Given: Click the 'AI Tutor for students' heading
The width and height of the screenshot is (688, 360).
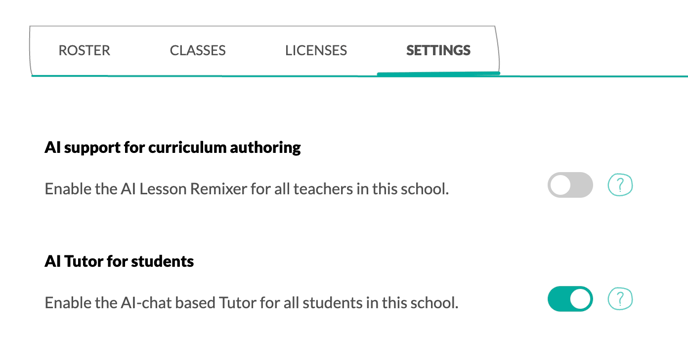Looking at the screenshot, I should [119, 261].
